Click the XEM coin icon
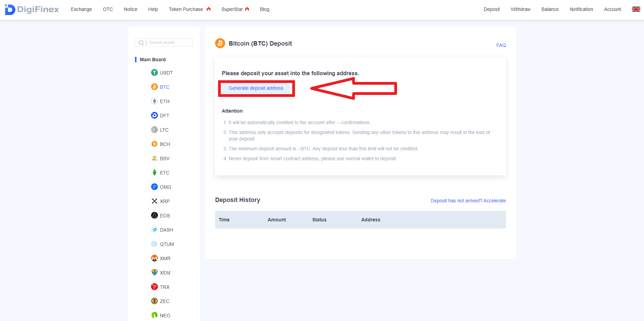The height and width of the screenshot is (321, 644). (x=154, y=273)
